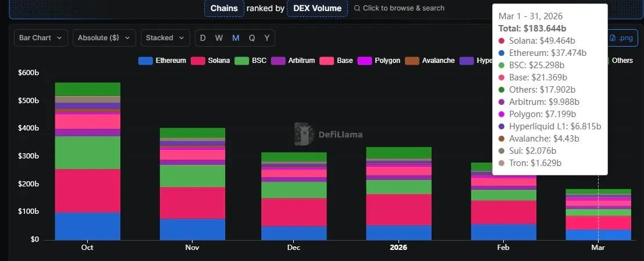Click the DEX Volume metric button
Image resolution: width=644 pixels, height=261 pixels.
pyautogui.click(x=318, y=8)
